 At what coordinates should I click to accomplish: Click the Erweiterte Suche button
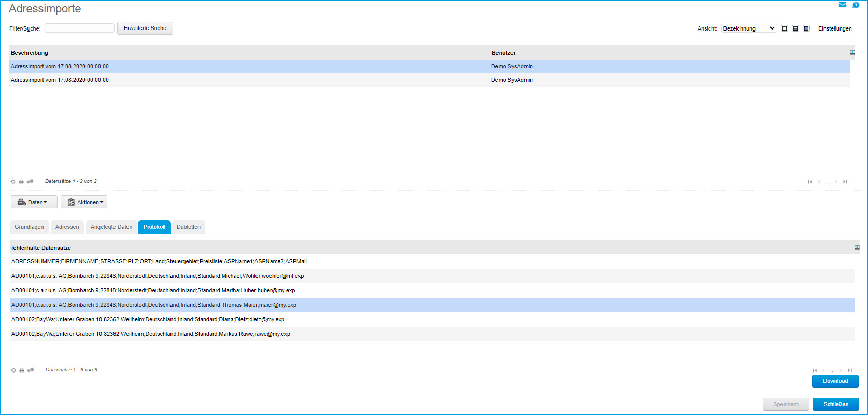(x=145, y=28)
